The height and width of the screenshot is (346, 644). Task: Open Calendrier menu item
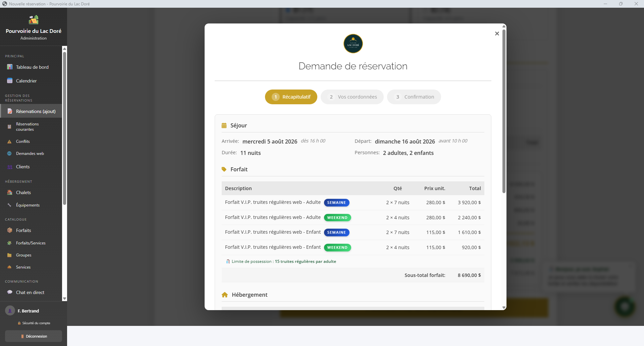[31, 81]
